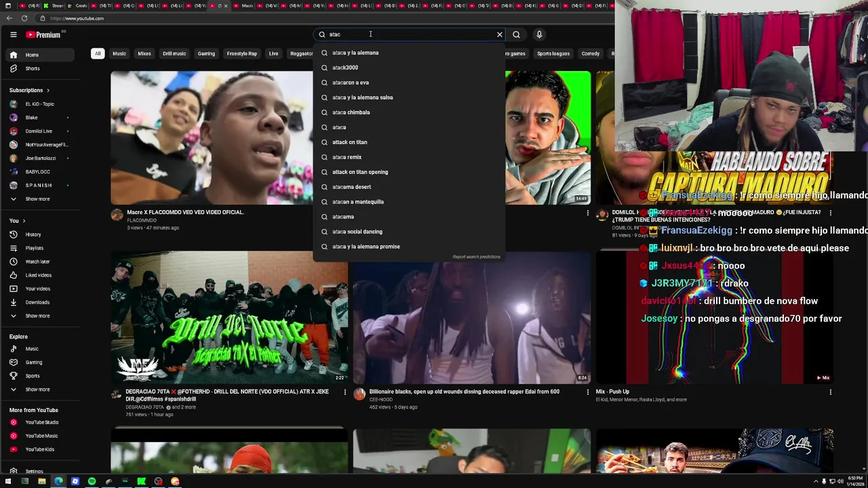Open YouTube Studio
This screenshot has width=868, height=488.
40,422
